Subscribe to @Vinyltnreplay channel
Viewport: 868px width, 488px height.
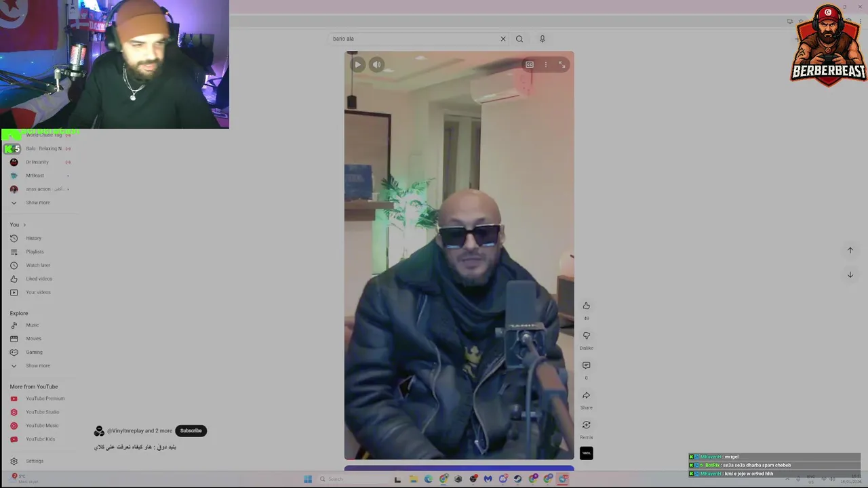pyautogui.click(x=191, y=430)
